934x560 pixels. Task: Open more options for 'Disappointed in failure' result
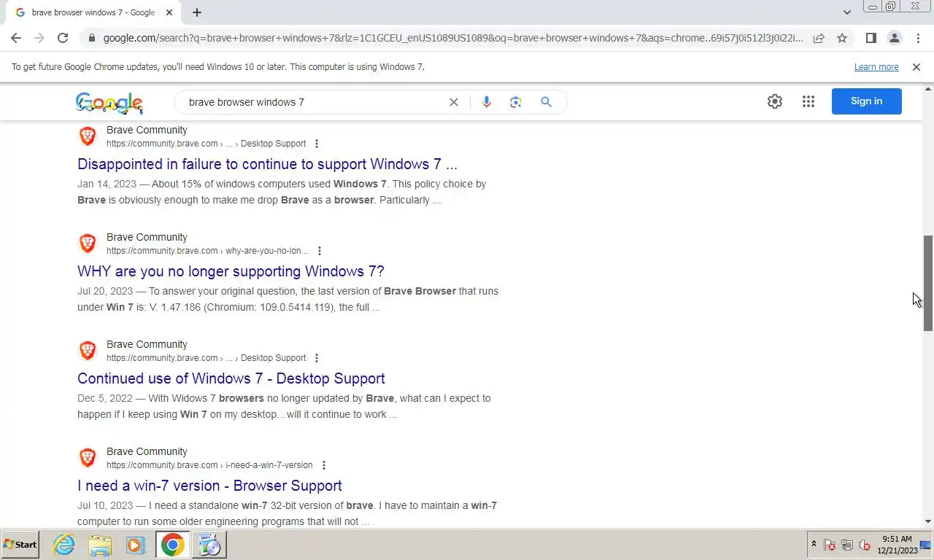tap(316, 144)
